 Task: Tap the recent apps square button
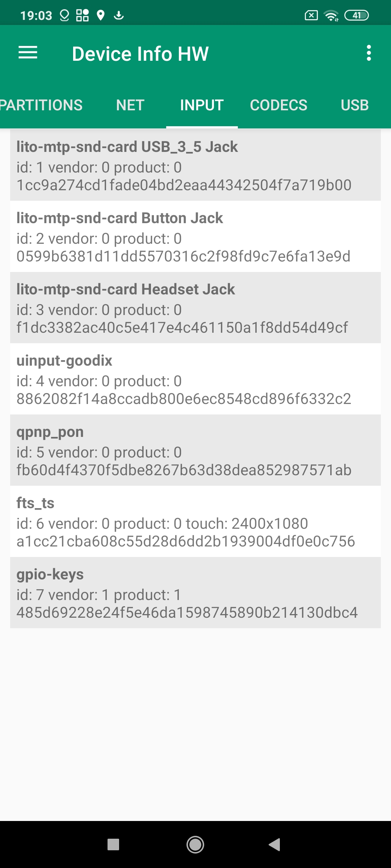coord(113,844)
